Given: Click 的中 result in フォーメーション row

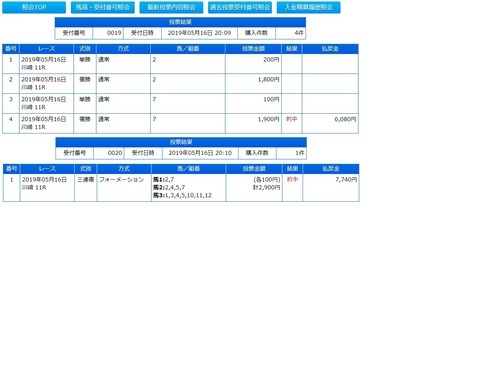Looking at the screenshot, I should 292,180.
